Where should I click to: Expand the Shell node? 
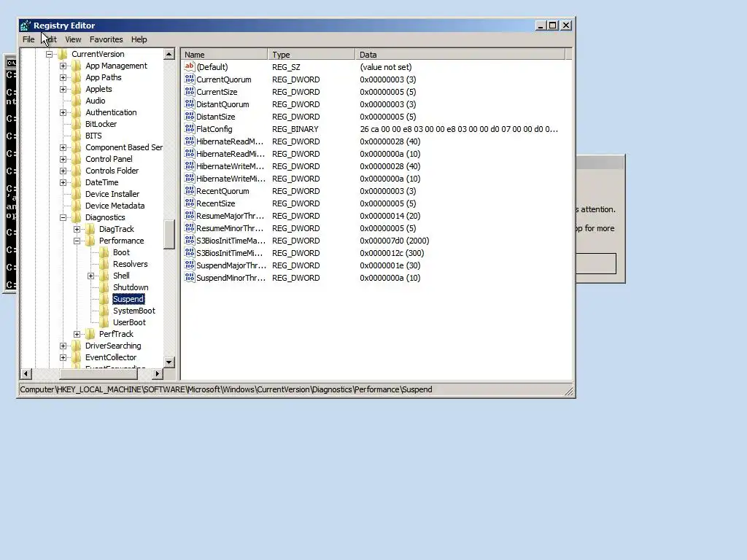click(x=90, y=276)
